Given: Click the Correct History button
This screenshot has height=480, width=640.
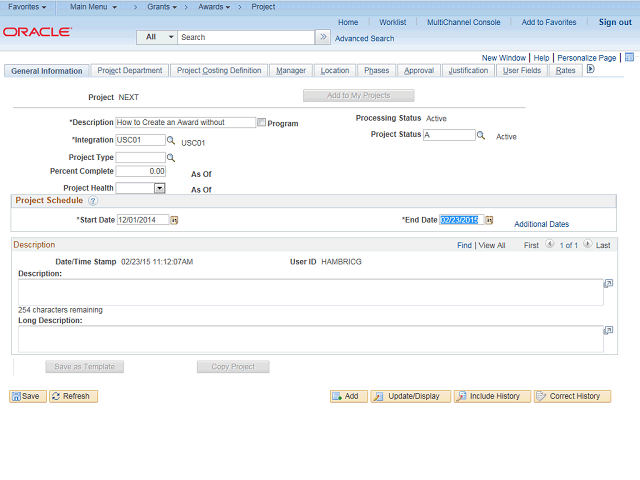Looking at the screenshot, I should point(572,396).
